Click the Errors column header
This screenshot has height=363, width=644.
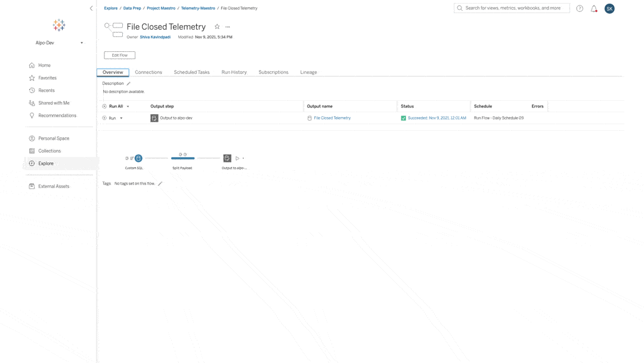537,106
